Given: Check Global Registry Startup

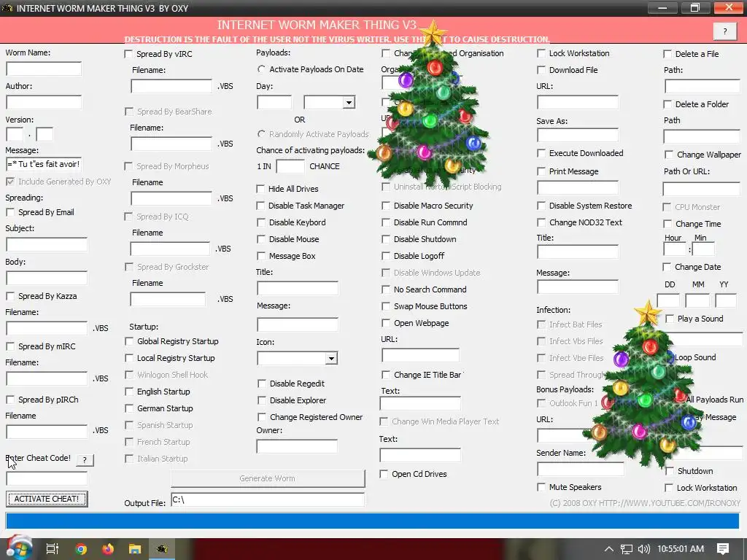Looking at the screenshot, I should coord(129,341).
